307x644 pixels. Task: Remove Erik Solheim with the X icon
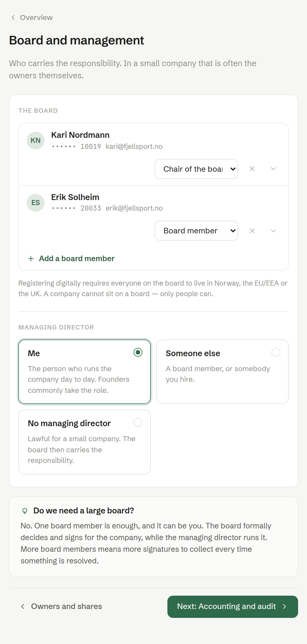(x=252, y=231)
